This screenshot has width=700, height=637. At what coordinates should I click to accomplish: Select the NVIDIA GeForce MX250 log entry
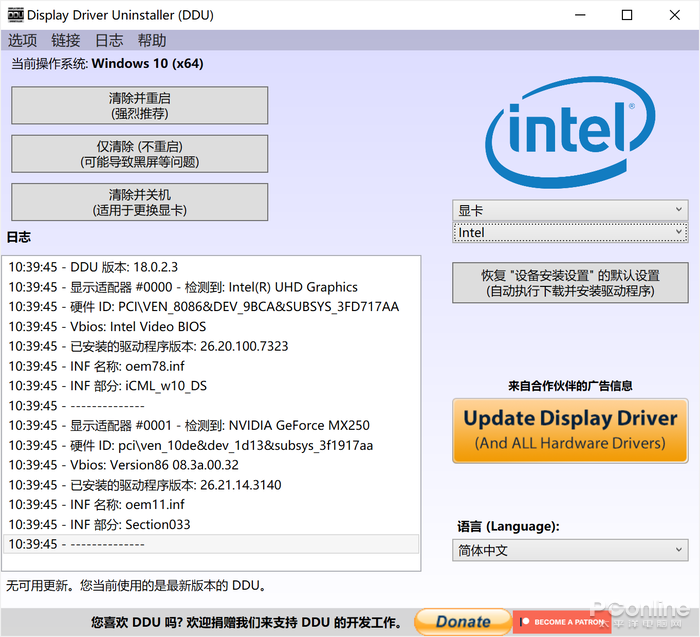click(x=189, y=425)
